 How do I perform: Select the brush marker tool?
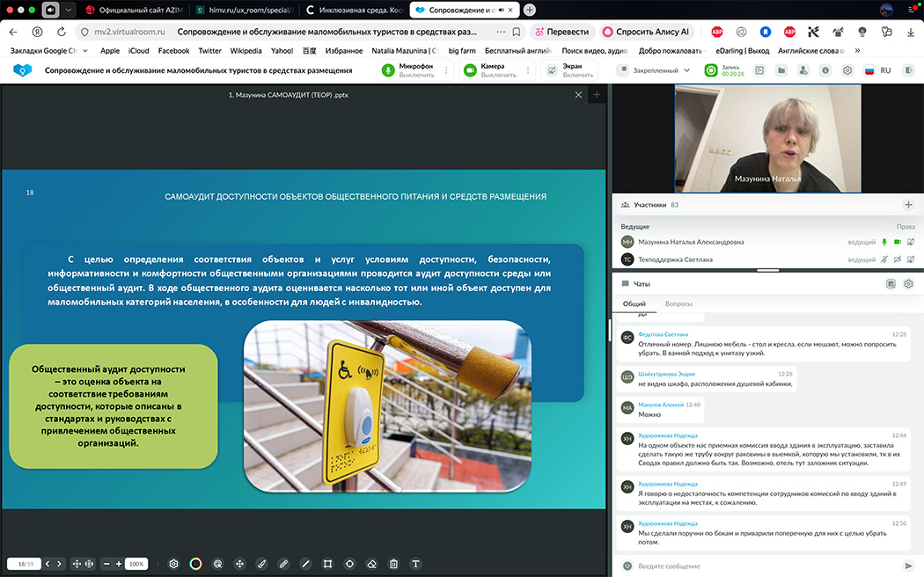pyautogui.click(x=261, y=564)
